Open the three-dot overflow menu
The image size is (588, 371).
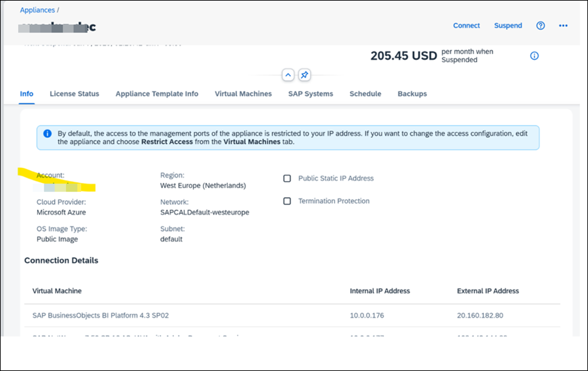(563, 25)
